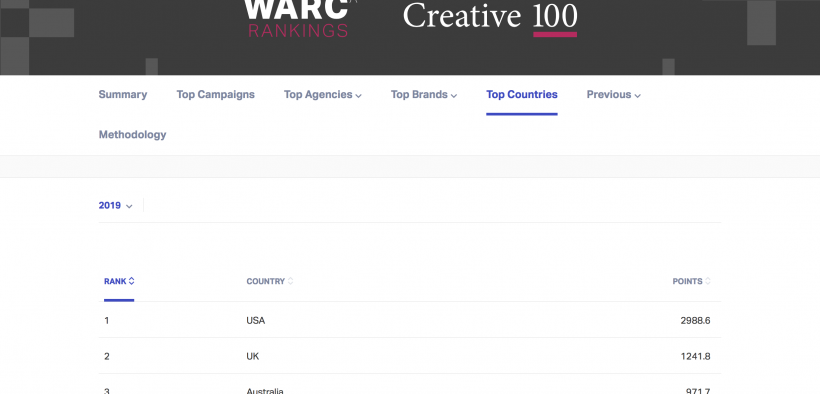Select the UK country cell
820x394 pixels.
253,356
